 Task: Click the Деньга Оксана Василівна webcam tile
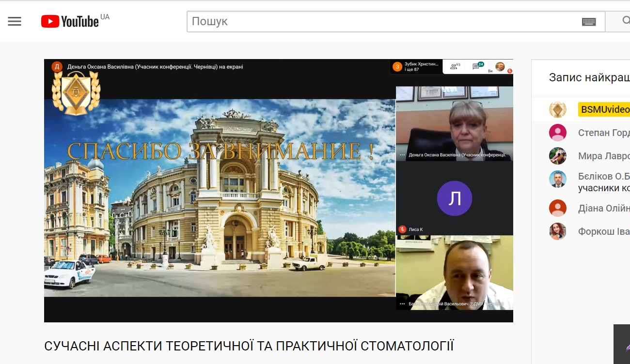pyautogui.click(x=455, y=123)
